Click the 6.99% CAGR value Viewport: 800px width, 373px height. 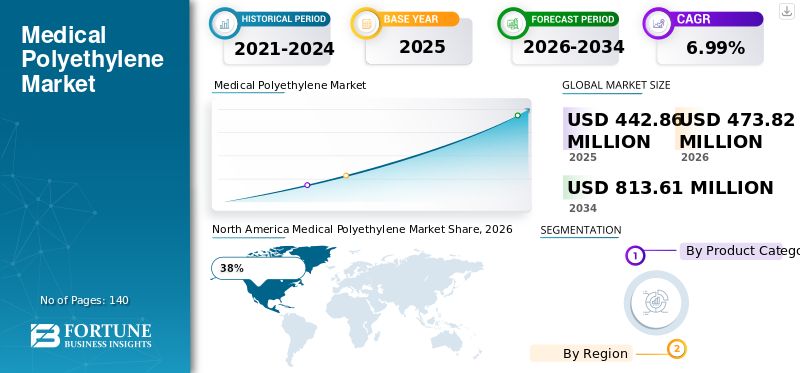(715, 48)
